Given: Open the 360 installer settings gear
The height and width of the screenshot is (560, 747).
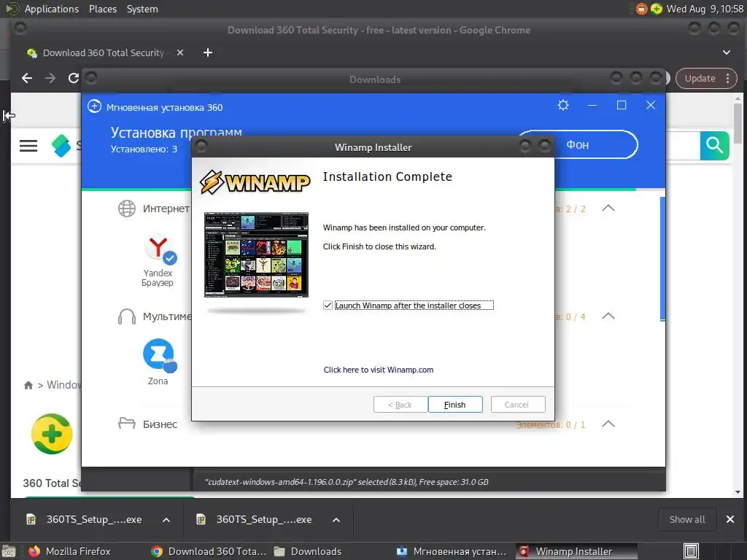Looking at the screenshot, I should pyautogui.click(x=563, y=105).
